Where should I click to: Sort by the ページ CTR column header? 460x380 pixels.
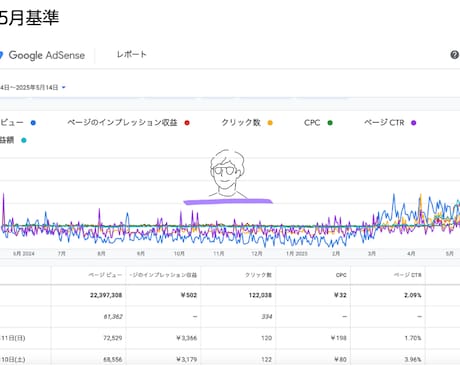pos(408,275)
